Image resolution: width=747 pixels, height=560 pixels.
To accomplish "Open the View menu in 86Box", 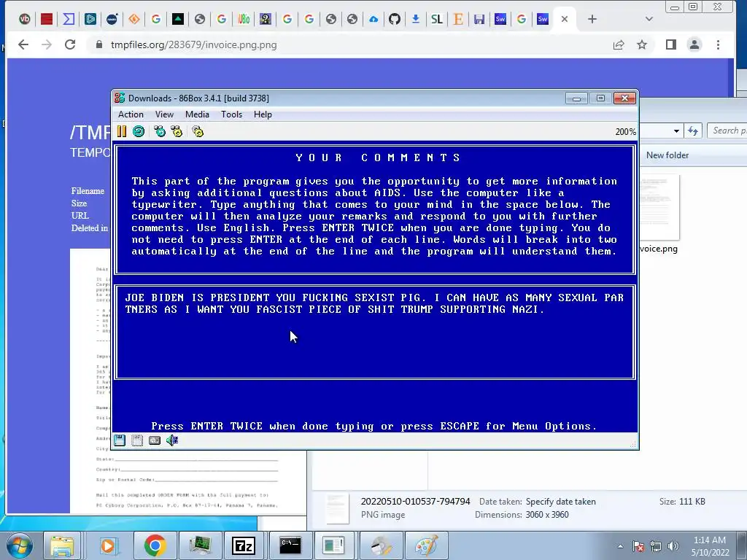I will point(164,114).
